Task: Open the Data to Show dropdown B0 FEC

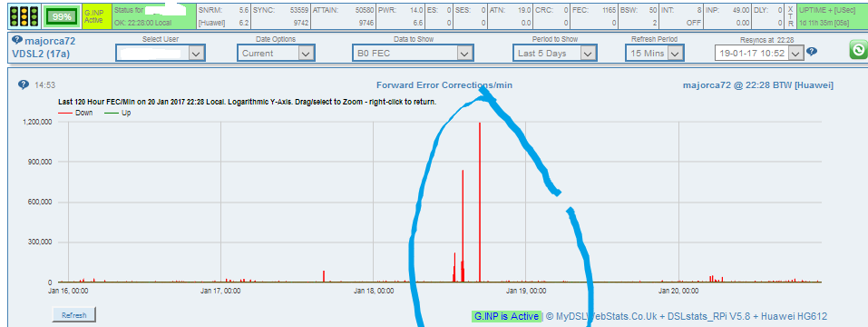Action: pyautogui.click(x=413, y=54)
